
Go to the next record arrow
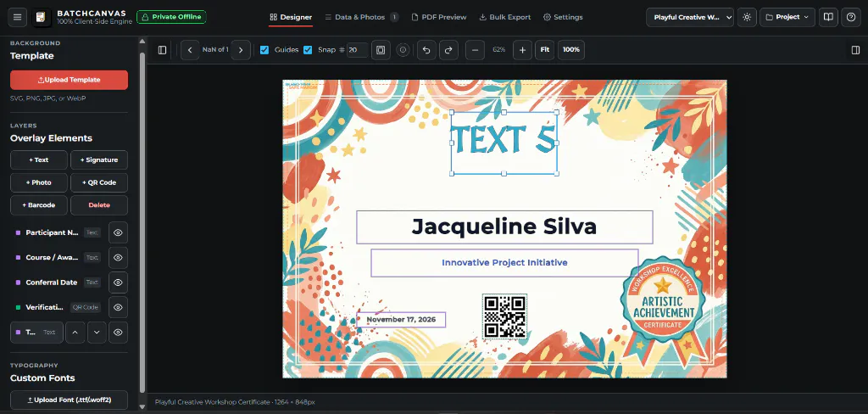pyautogui.click(x=241, y=50)
